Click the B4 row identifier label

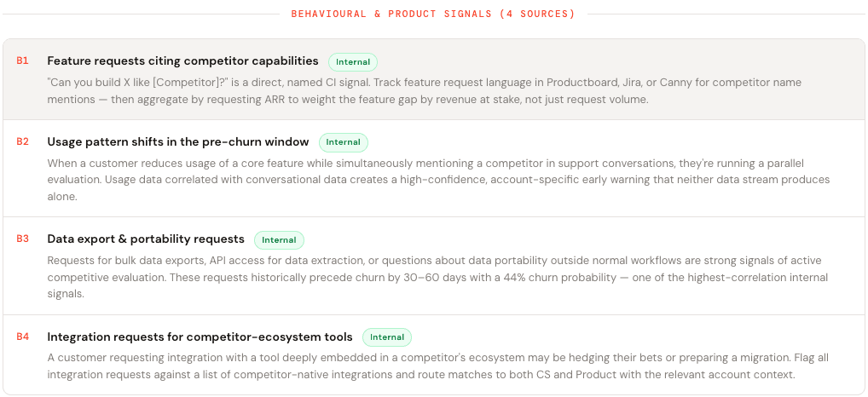(22, 337)
